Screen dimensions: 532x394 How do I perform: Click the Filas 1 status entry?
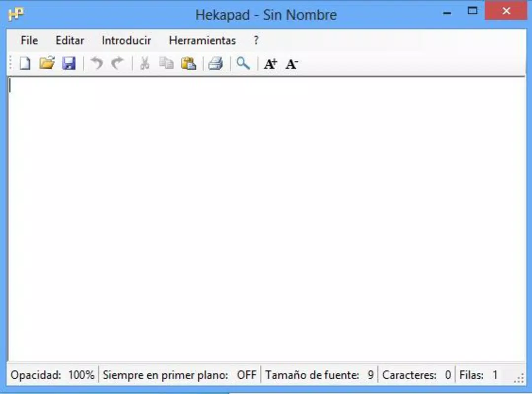tap(478, 375)
